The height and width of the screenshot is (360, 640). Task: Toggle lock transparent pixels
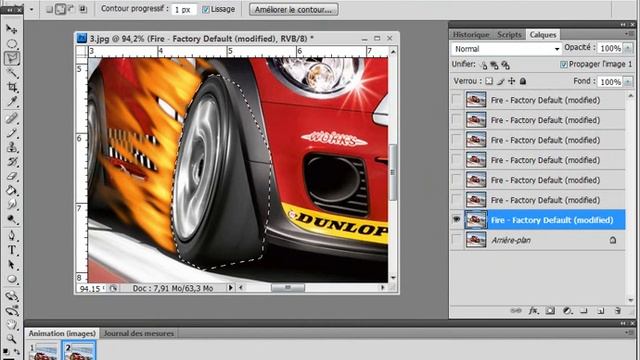click(489, 81)
